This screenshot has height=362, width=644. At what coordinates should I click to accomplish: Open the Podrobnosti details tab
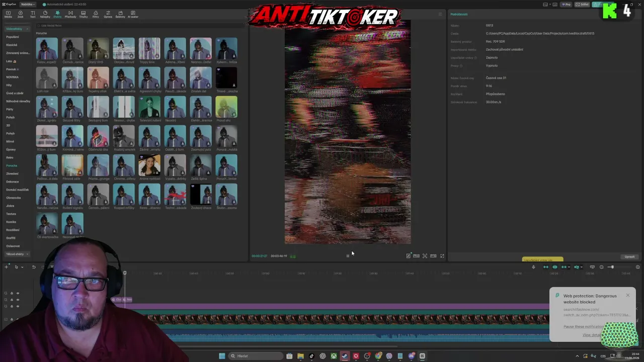point(459,14)
